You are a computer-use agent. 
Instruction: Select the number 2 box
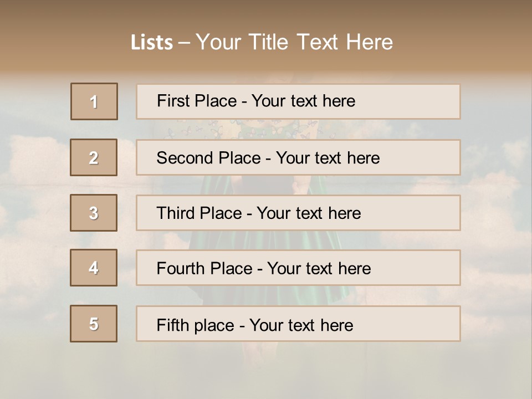click(x=94, y=157)
